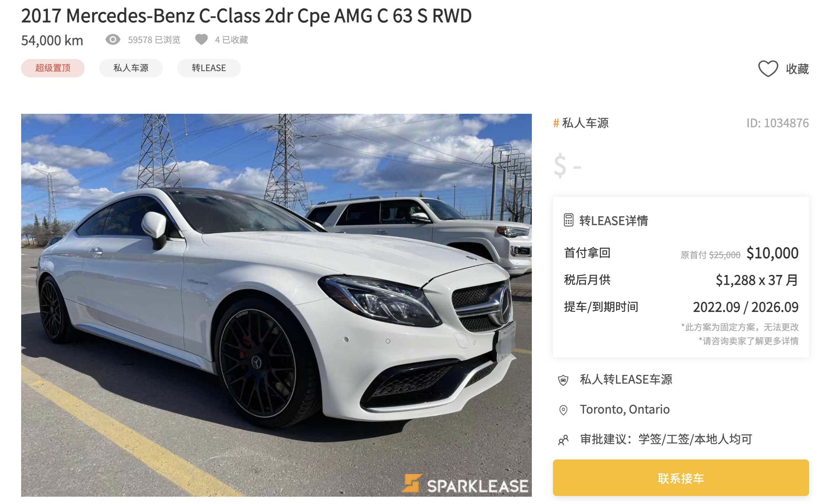Click the # 私人车源 hashtag label

tap(581, 123)
